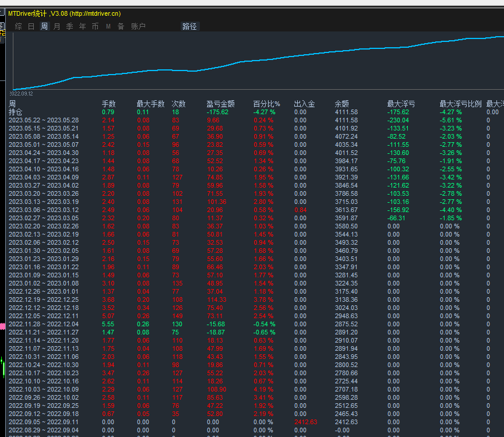Select the 日 daily statistics tab
The image size is (504, 437).
(x=31, y=26)
